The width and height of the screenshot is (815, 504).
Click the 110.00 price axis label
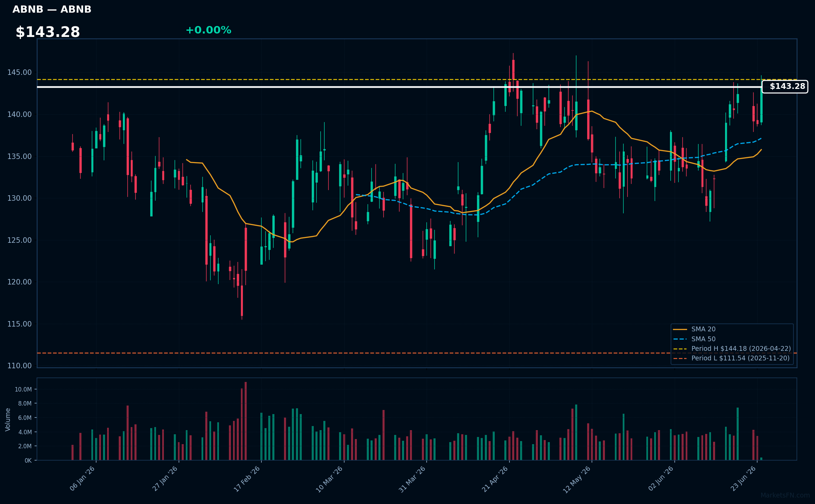[20, 366]
